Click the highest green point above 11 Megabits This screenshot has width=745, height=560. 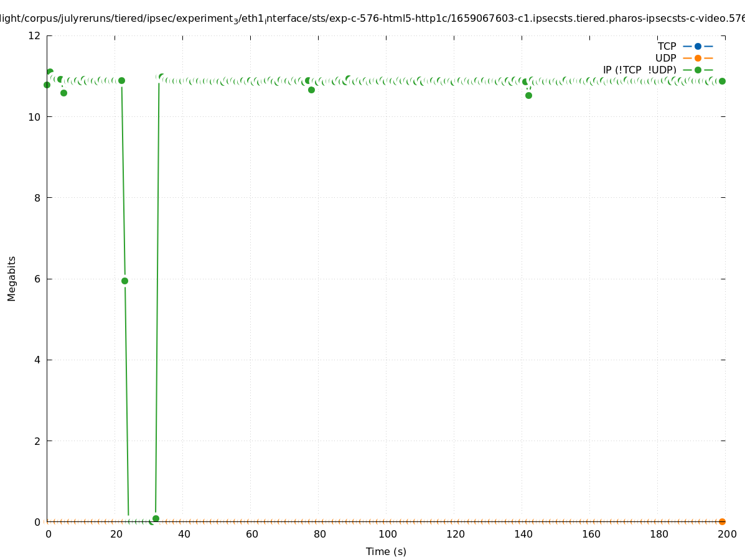50,72
